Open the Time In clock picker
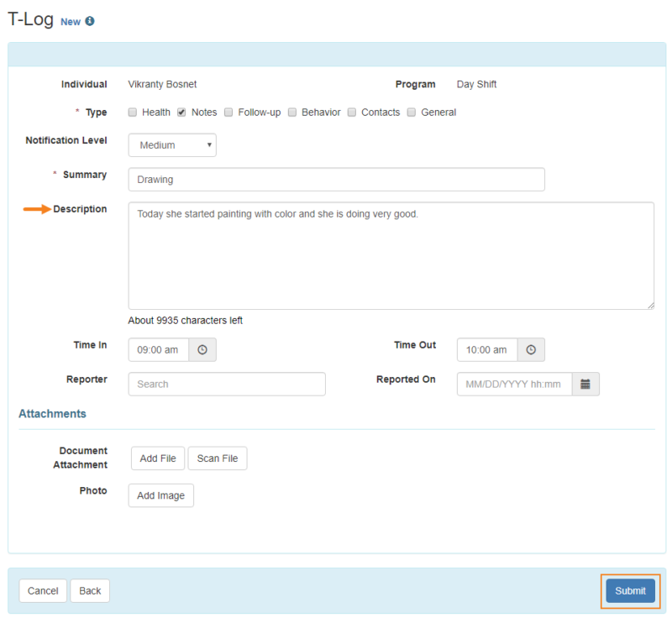This screenshot has height=623, width=672. 202,349
